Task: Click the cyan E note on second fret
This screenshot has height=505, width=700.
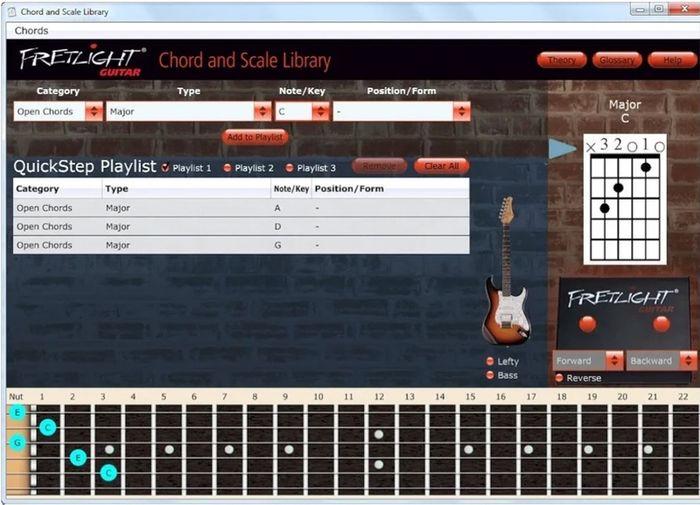Action: pos(78,457)
